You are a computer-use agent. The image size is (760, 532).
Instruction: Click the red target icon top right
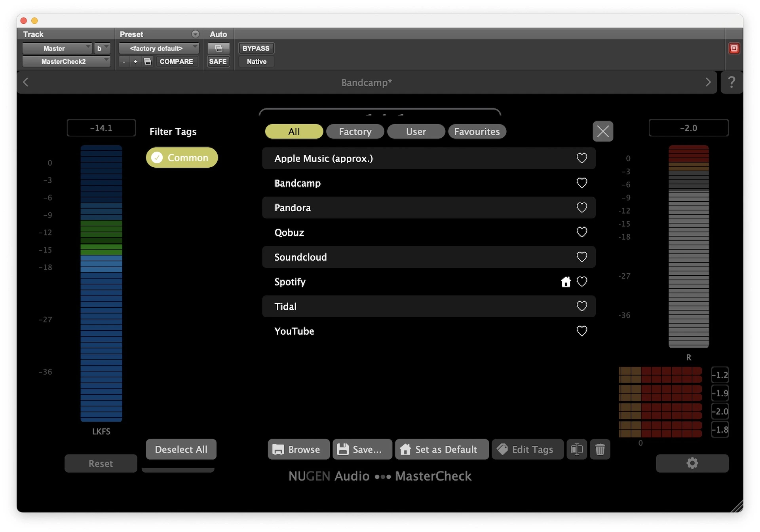[734, 48]
